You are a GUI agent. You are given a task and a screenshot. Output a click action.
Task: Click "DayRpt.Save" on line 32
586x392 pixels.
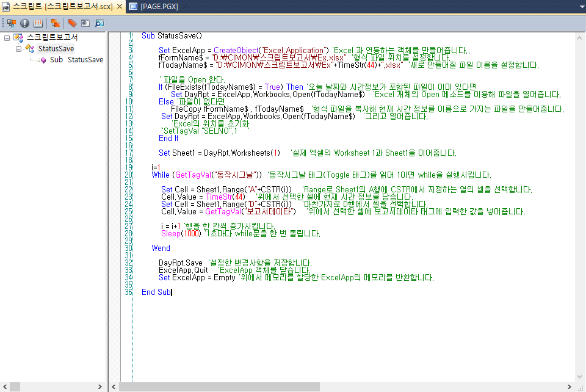tap(181, 263)
